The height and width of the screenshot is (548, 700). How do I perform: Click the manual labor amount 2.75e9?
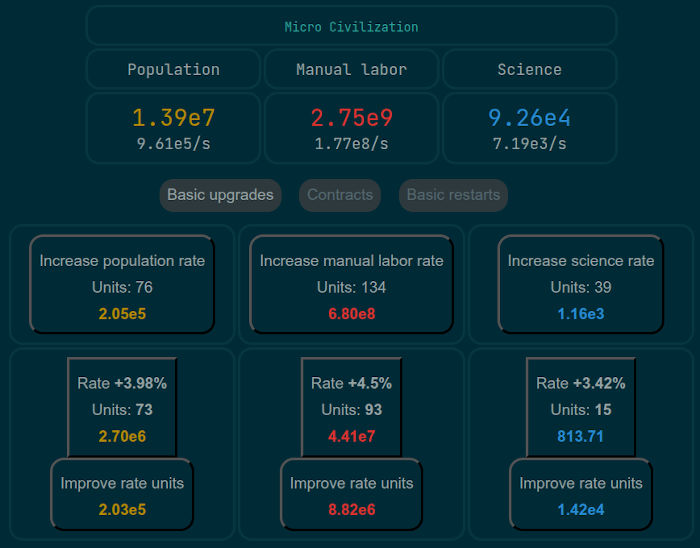(351, 118)
